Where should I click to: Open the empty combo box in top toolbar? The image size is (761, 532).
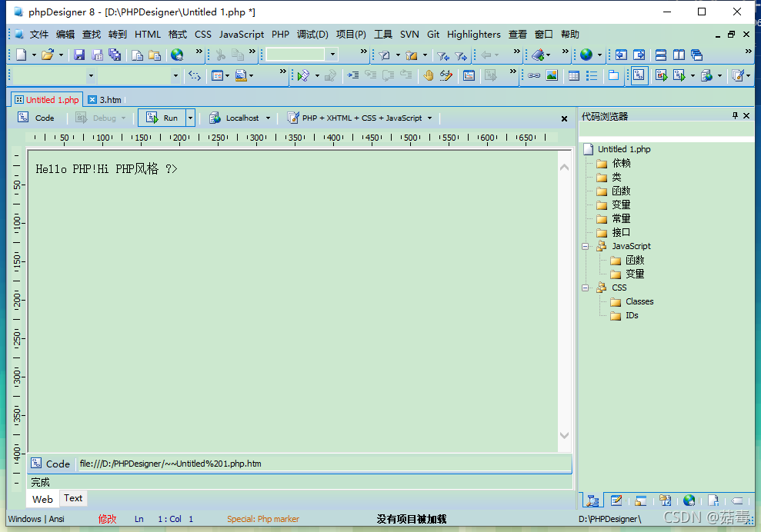point(302,55)
